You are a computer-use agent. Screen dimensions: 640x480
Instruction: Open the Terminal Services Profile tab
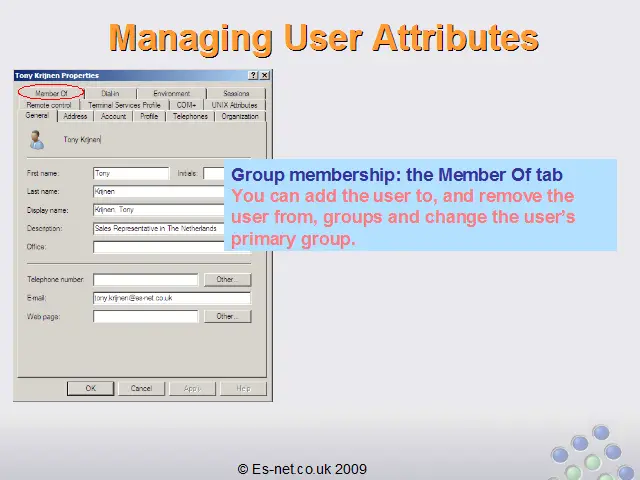tap(124, 104)
